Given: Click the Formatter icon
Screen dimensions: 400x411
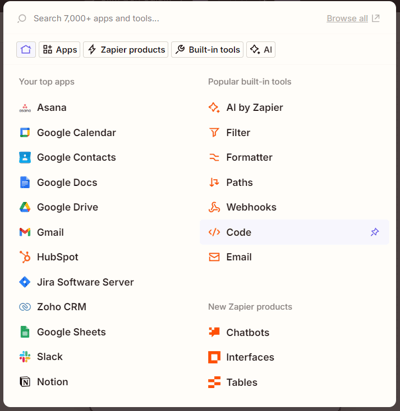Looking at the screenshot, I should (214, 157).
